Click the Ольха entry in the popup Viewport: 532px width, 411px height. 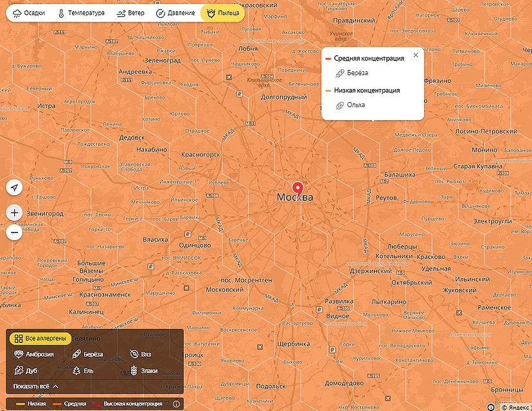(350, 105)
